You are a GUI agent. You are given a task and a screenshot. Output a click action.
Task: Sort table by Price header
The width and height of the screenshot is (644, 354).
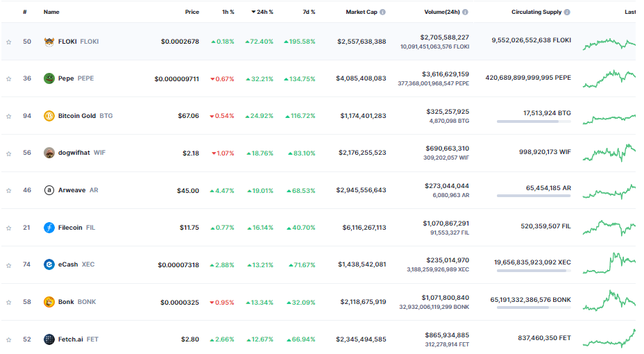point(192,12)
